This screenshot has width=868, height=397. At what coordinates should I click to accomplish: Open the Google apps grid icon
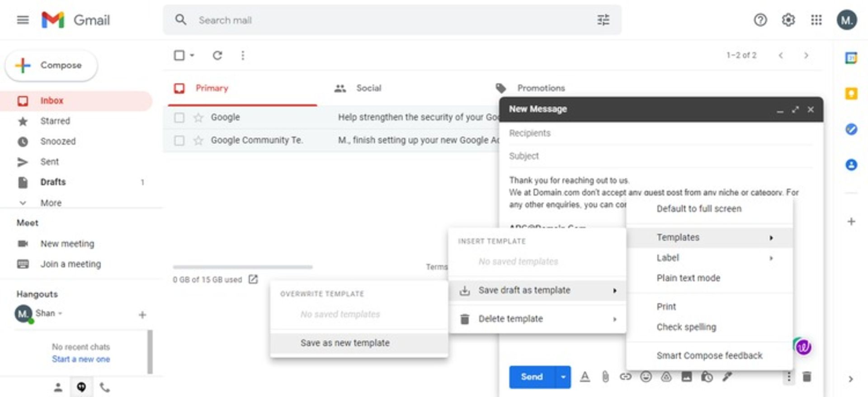tap(816, 20)
